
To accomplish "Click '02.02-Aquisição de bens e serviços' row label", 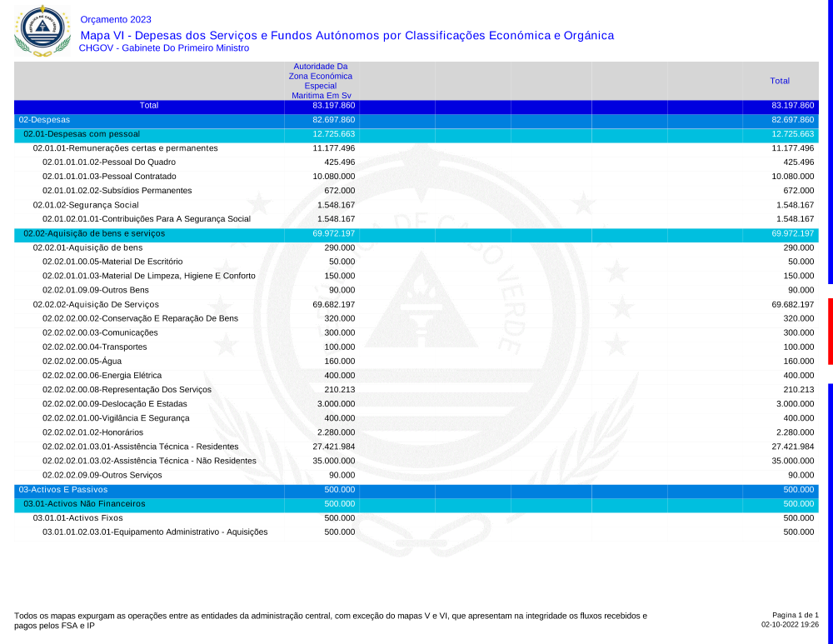I will pyautogui.click(x=94, y=233).
